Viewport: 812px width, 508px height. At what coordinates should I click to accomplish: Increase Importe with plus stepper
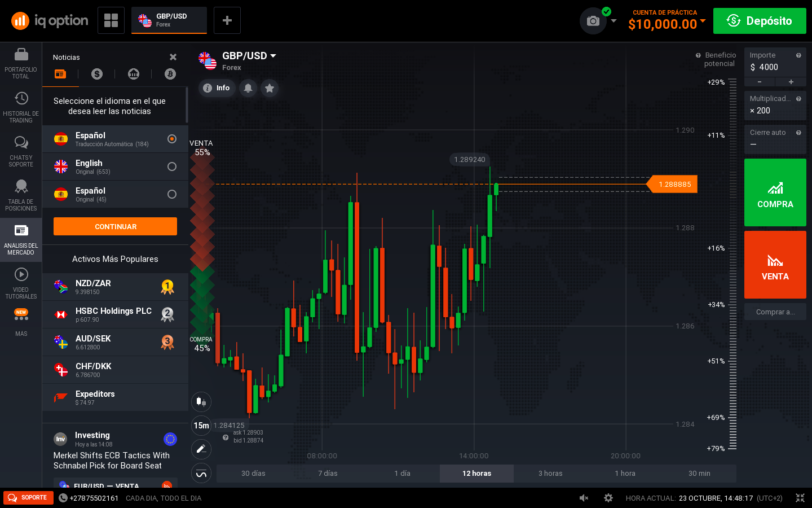tap(791, 82)
